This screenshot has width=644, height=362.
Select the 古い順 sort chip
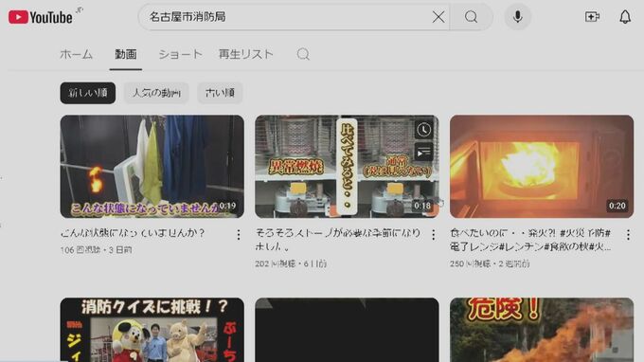click(x=220, y=93)
